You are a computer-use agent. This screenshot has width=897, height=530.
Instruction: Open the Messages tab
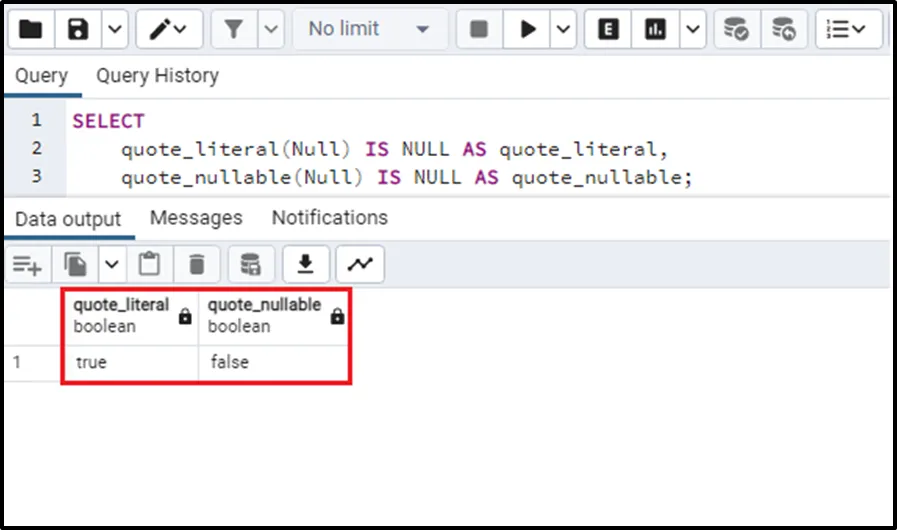(x=196, y=218)
